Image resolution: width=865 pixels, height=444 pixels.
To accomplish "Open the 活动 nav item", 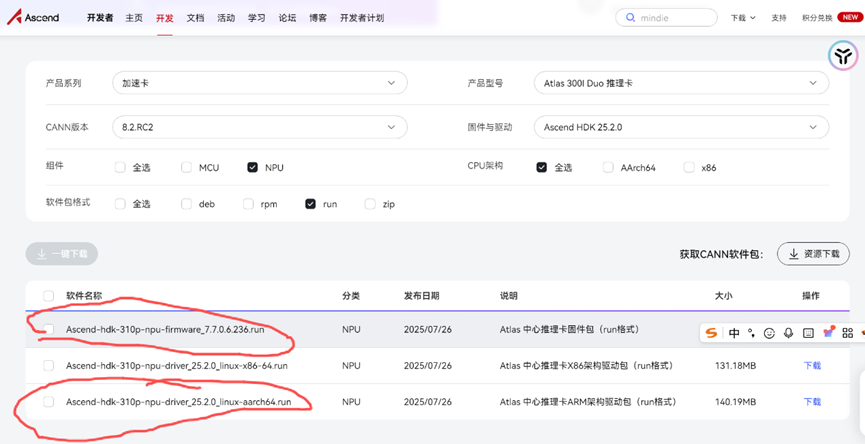I will (x=226, y=18).
